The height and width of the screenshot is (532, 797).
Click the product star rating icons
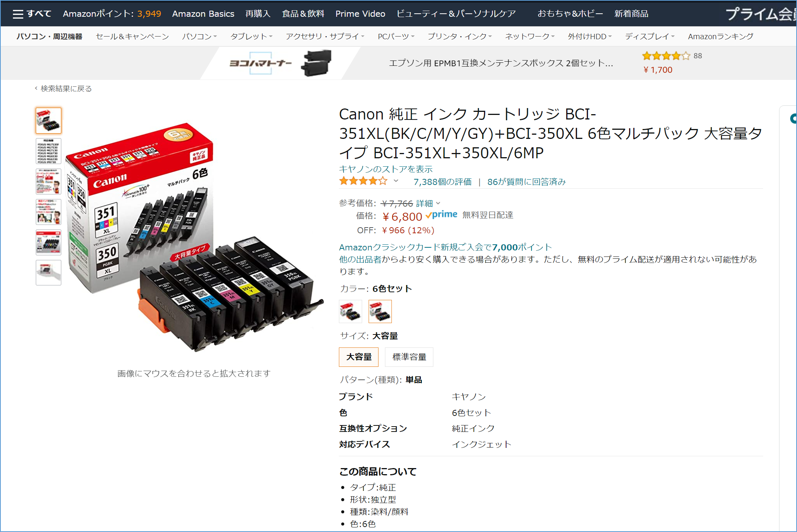(x=363, y=181)
